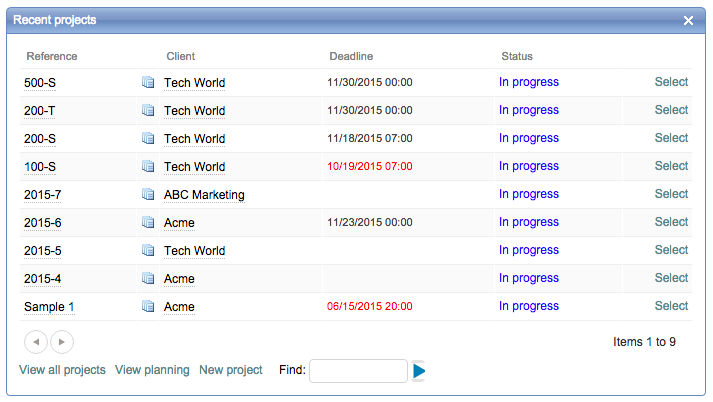Open the 200-S project reference
This screenshot has height=402, width=713.
(40, 139)
